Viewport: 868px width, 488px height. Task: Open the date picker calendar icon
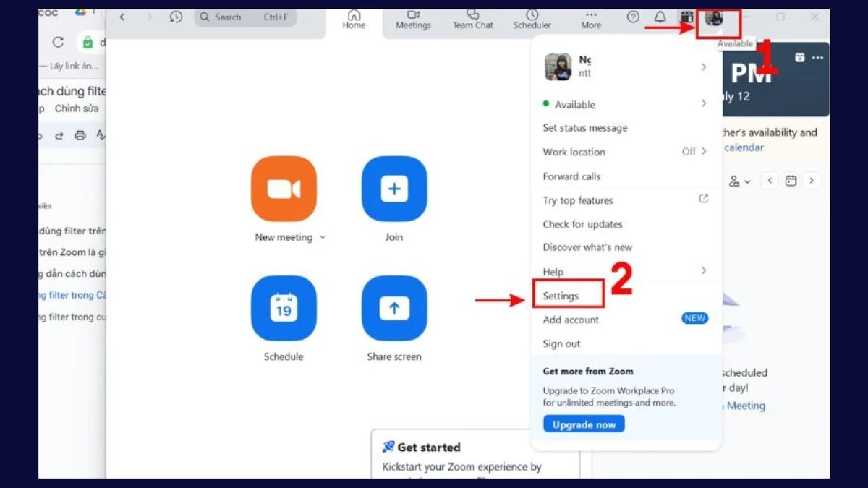(x=791, y=181)
